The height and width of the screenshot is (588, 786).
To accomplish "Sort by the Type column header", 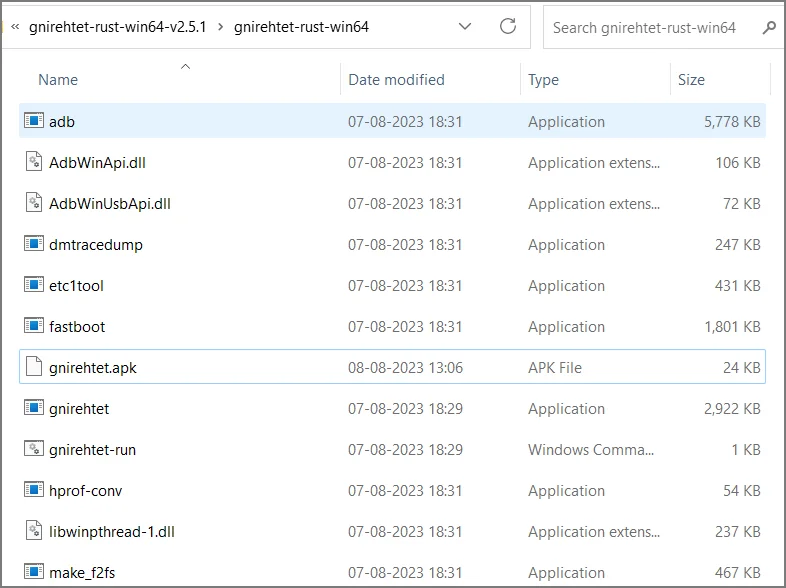I will pyautogui.click(x=543, y=80).
